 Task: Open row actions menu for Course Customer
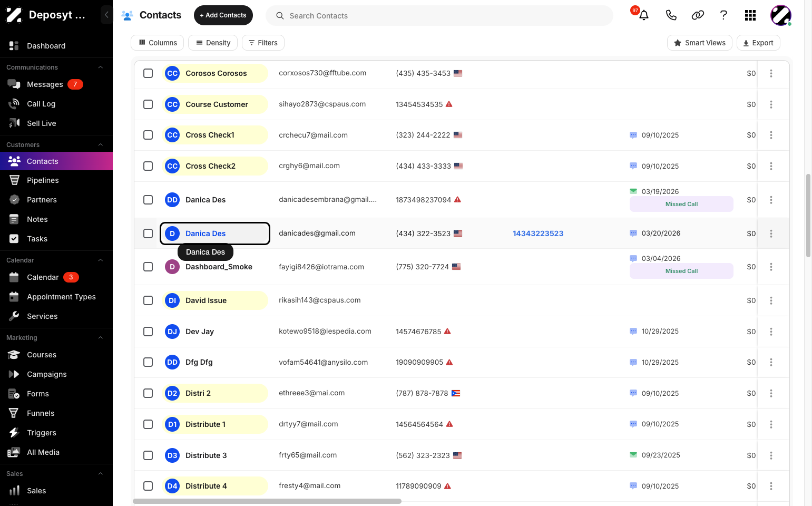pyautogui.click(x=771, y=104)
